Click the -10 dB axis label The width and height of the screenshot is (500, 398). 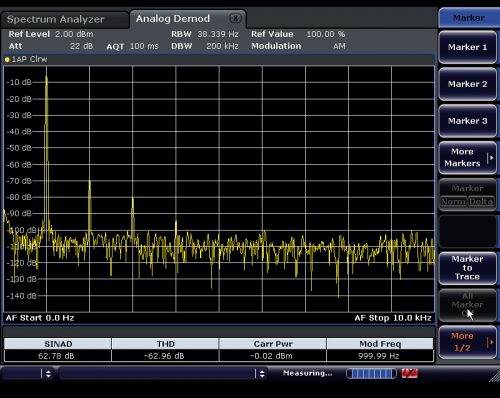click(19, 82)
